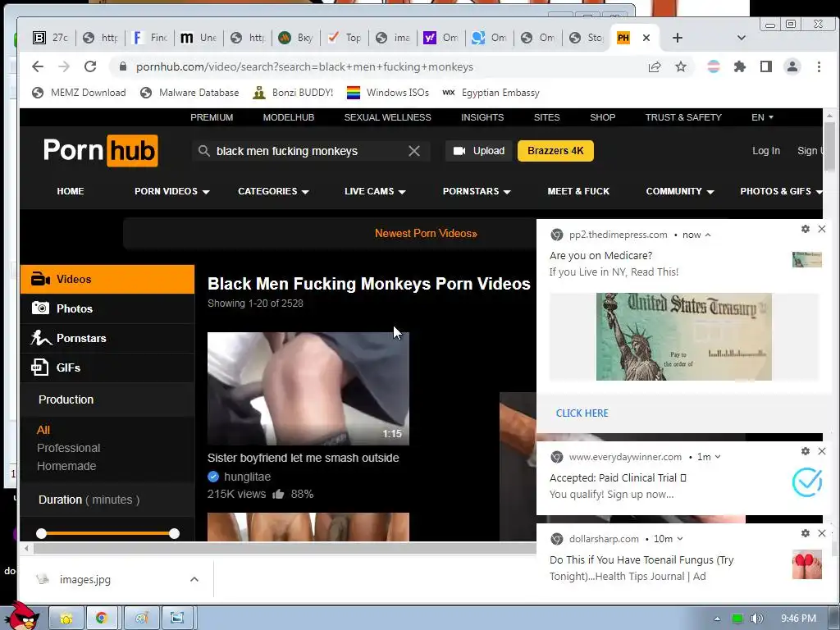
Task: Expand the dollarsharp notification chevron
Action: (x=680, y=539)
